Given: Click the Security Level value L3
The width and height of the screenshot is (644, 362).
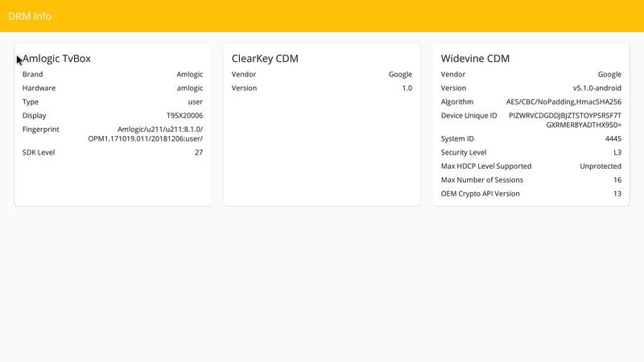Looking at the screenshot, I should point(617,152).
